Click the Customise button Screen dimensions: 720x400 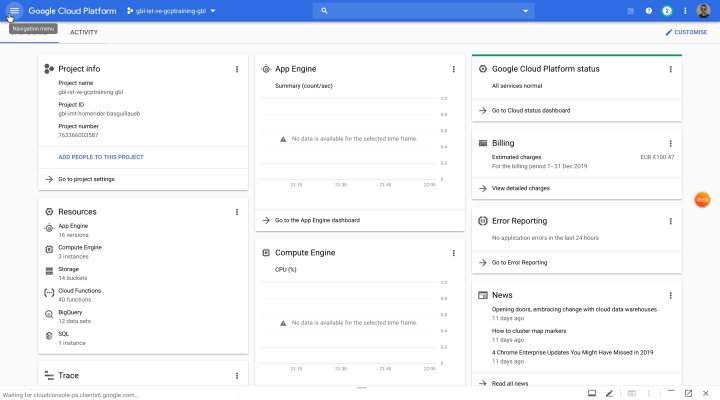pyautogui.click(x=686, y=32)
